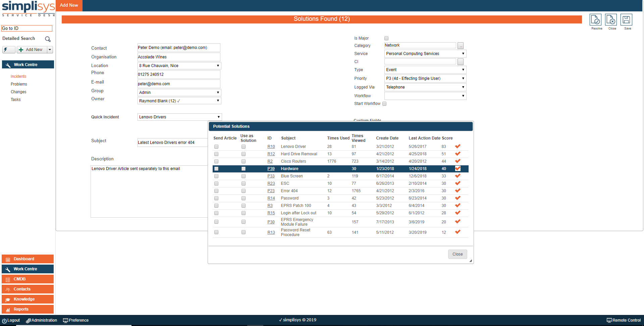Image resolution: width=644 pixels, height=326 pixels.
Task: Tick the Start Workflow checkbox
Action: point(384,104)
